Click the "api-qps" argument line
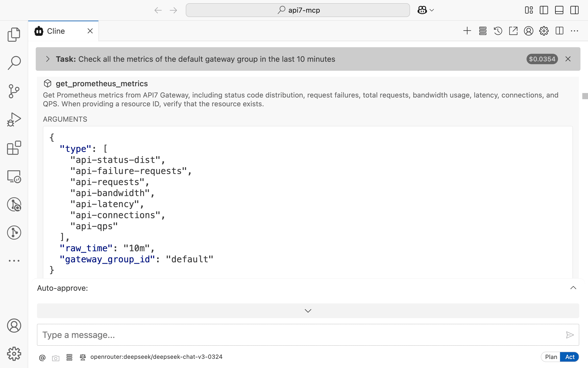Screen dimensions: 588x368 coord(94,226)
